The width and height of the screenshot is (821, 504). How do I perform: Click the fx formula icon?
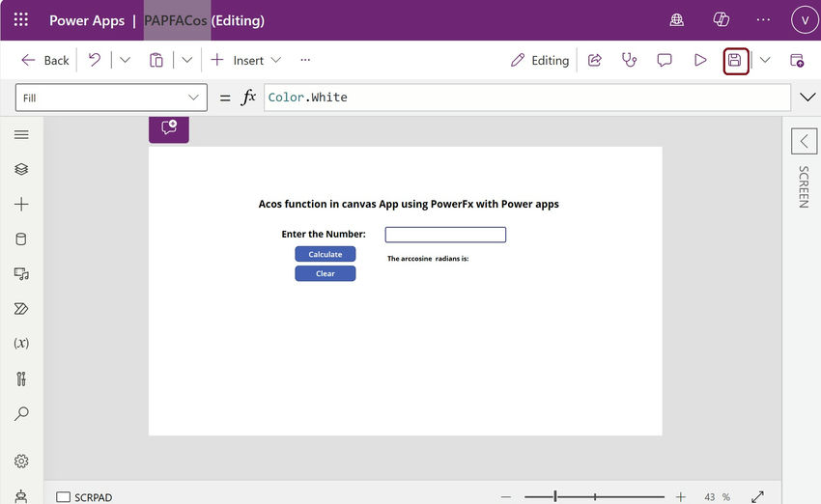click(248, 97)
